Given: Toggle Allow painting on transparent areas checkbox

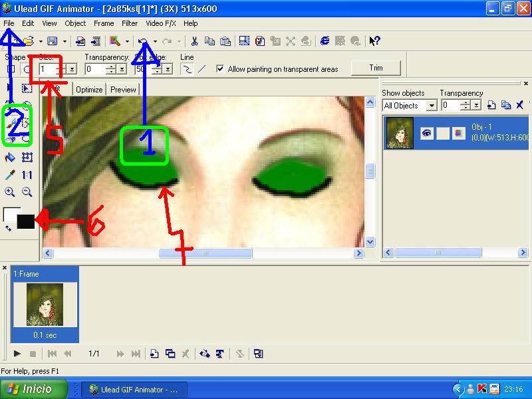Looking at the screenshot, I should click(220, 69).
